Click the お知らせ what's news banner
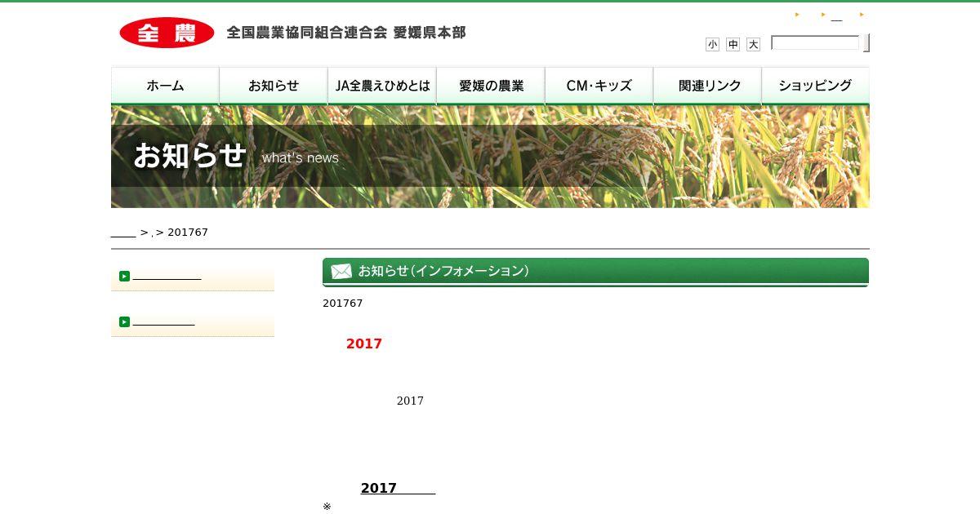This screenshot has height=514, width=980. [x=490, y=157]
